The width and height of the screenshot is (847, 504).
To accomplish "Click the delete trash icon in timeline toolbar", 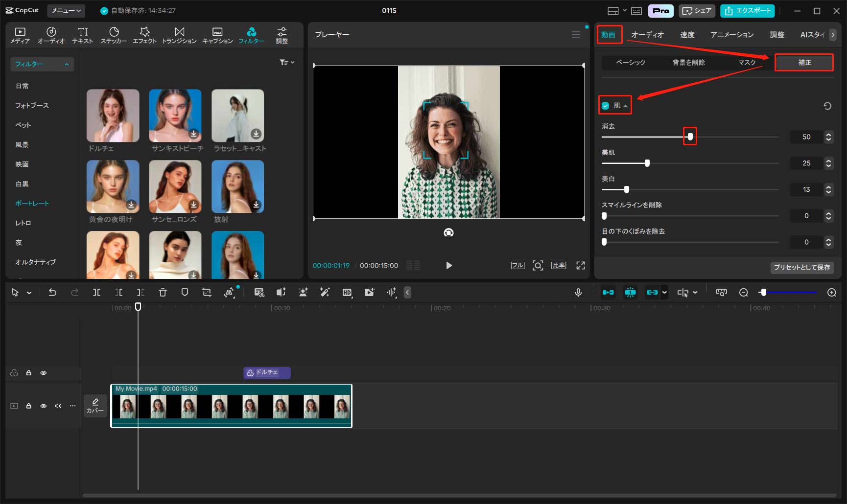I will (163, 293).
